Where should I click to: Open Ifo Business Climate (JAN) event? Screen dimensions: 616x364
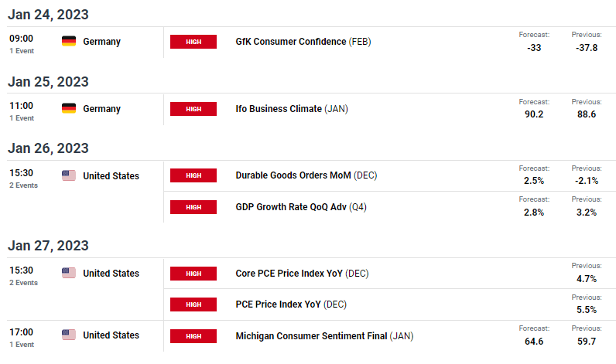[292, 109]
